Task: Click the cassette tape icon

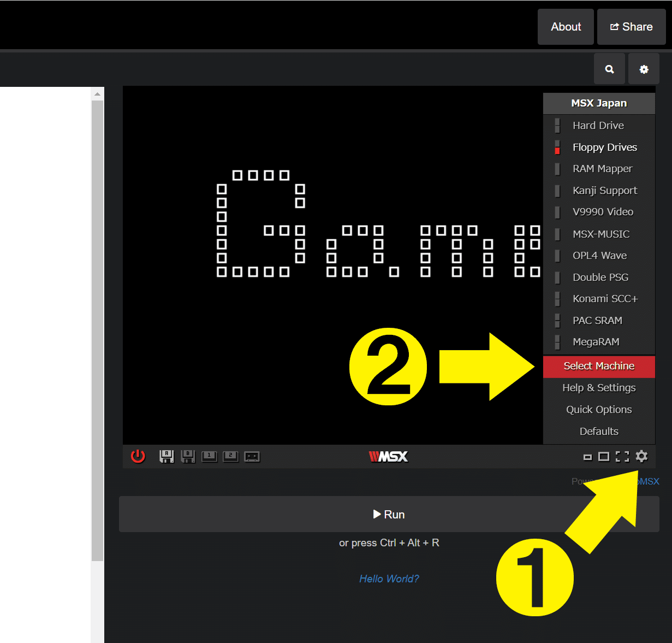Action: [252, 456]
